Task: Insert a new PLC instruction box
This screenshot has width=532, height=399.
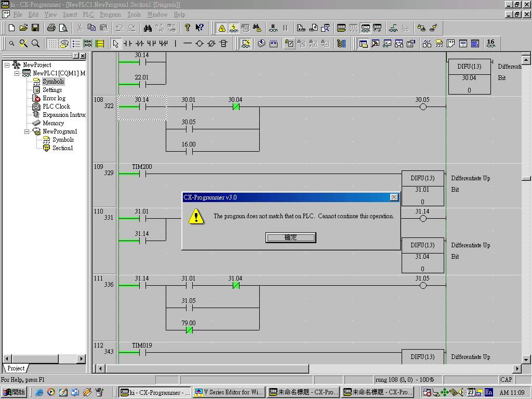Action: pos(223,44)
